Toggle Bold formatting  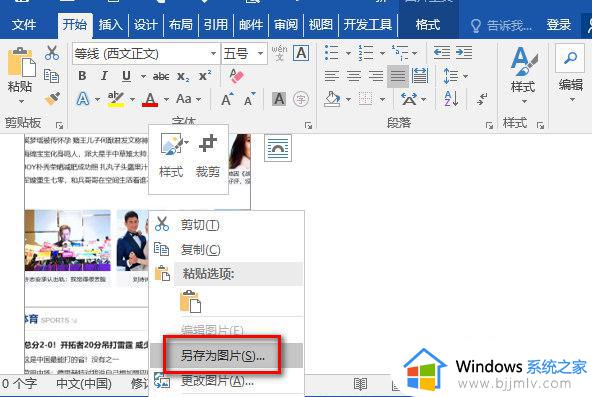(x=82, y=76)
